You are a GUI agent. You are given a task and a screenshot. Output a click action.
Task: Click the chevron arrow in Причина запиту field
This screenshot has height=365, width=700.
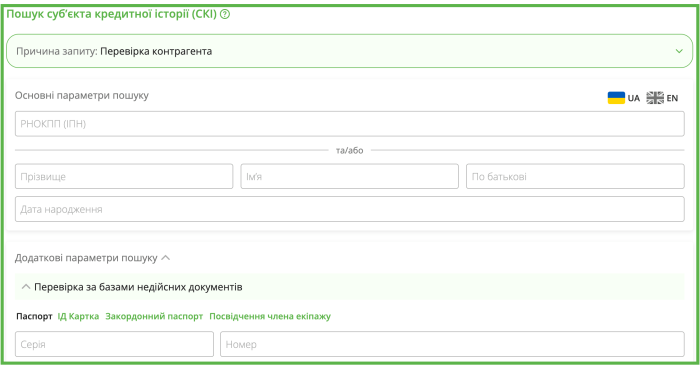679,51
